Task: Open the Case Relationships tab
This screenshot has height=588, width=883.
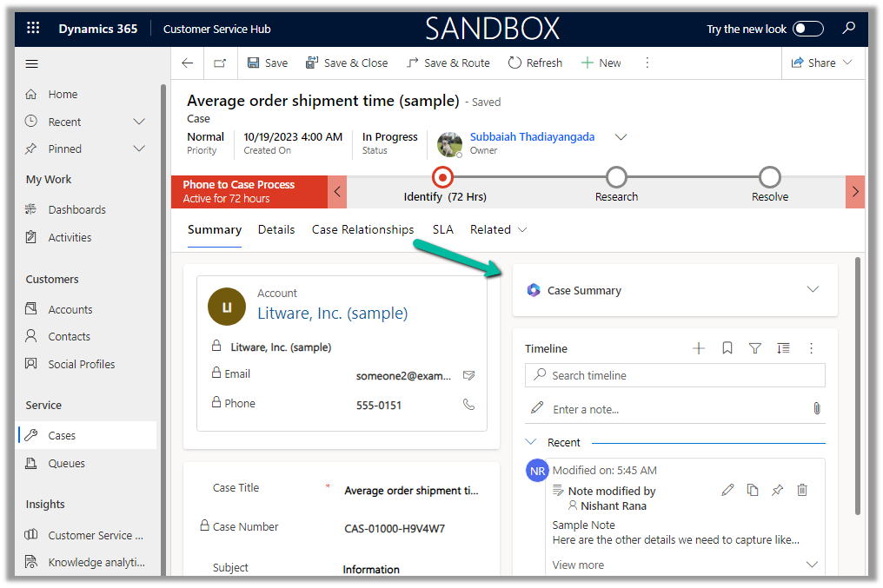Action: (362, 229)
